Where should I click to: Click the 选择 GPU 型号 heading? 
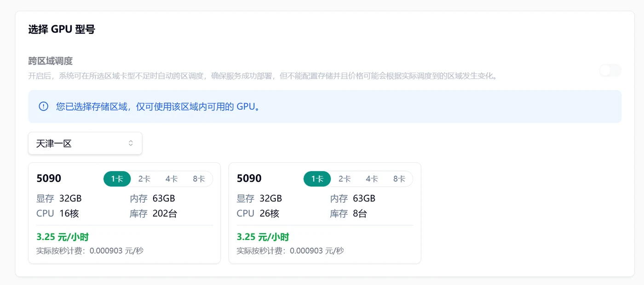click(62, 29)
